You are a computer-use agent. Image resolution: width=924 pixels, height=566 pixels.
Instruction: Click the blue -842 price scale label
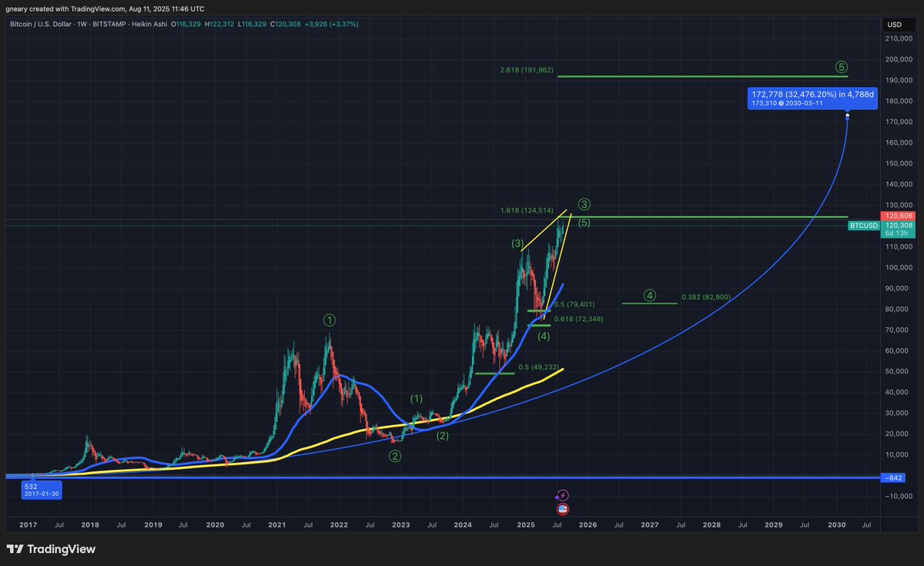tap(892, 477)
